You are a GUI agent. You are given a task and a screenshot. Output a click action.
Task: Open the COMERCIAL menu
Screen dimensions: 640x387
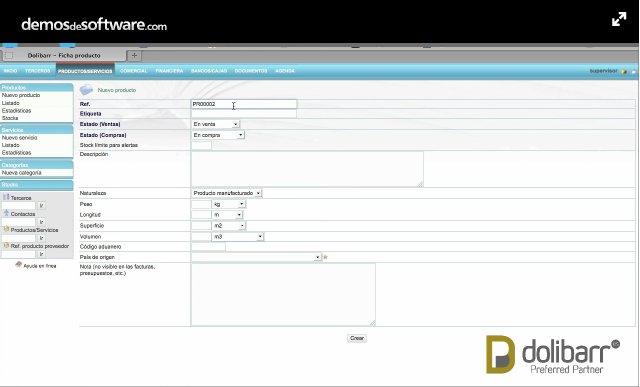pyautogui.click(x=133, y=71)
